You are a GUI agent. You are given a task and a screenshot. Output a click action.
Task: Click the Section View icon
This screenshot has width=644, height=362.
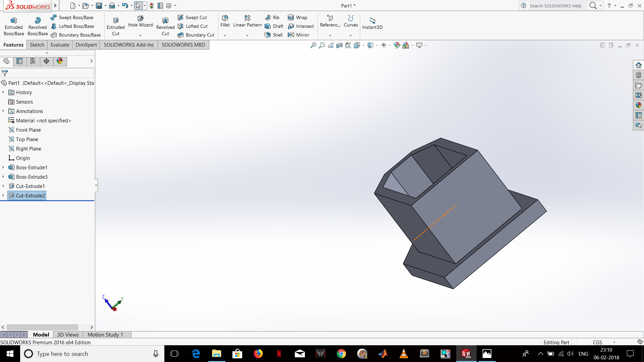339,45
